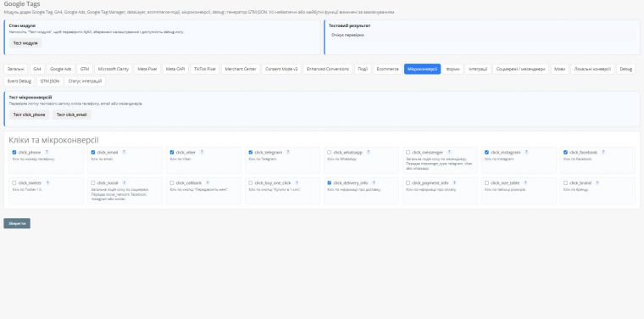Switch to the Форми tab
644x319 pixels.
[452, 69]
